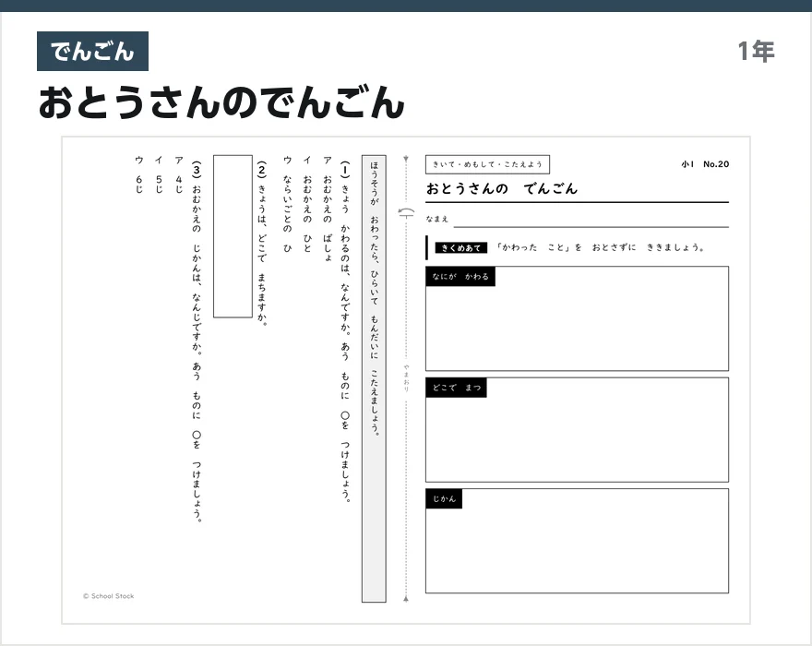Click the やまおり fold label
This screenshot has width=812, height=646.
pyautogui.click(x=406, y=378)
